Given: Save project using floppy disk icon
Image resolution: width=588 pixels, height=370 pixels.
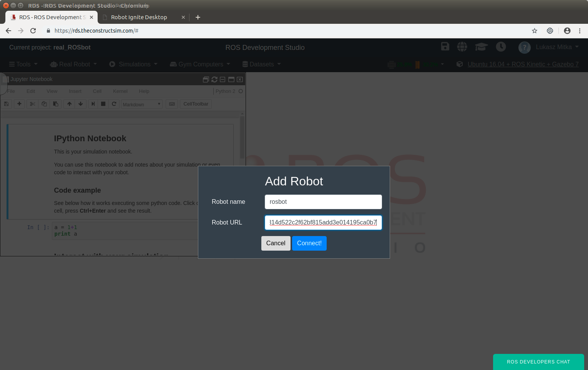Looking at the screenshot, I should [445, 46].
